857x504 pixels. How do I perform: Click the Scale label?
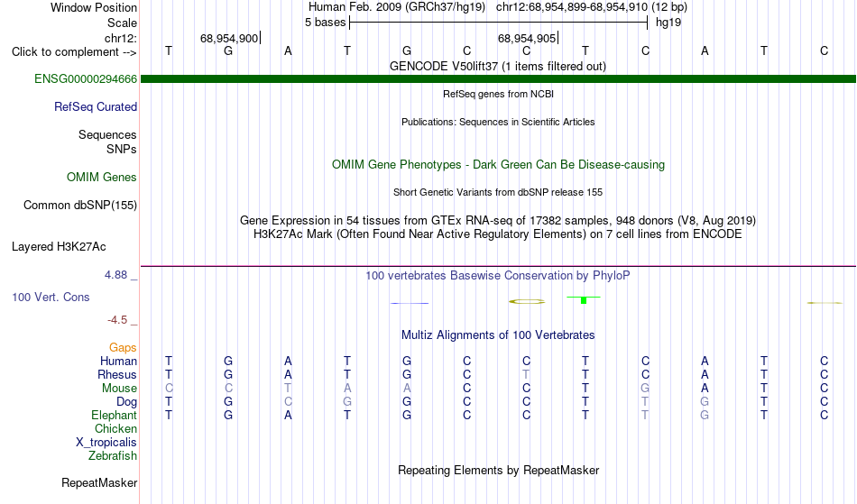[122, 23]
